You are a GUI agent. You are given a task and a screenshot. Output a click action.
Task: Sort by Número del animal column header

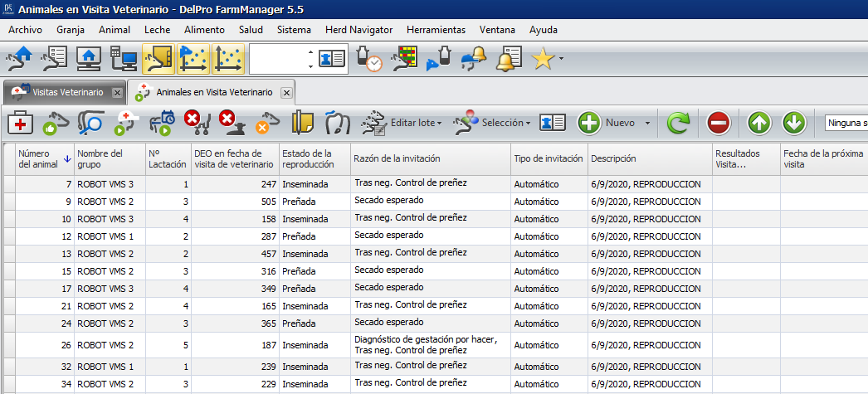tap(44, 158)
